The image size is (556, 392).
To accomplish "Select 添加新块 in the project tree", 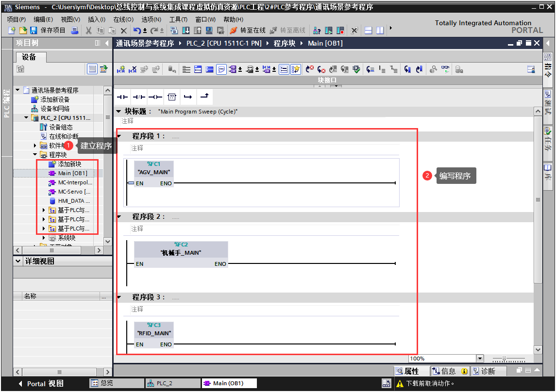I will pyautogui.click(x=69, y=164).
